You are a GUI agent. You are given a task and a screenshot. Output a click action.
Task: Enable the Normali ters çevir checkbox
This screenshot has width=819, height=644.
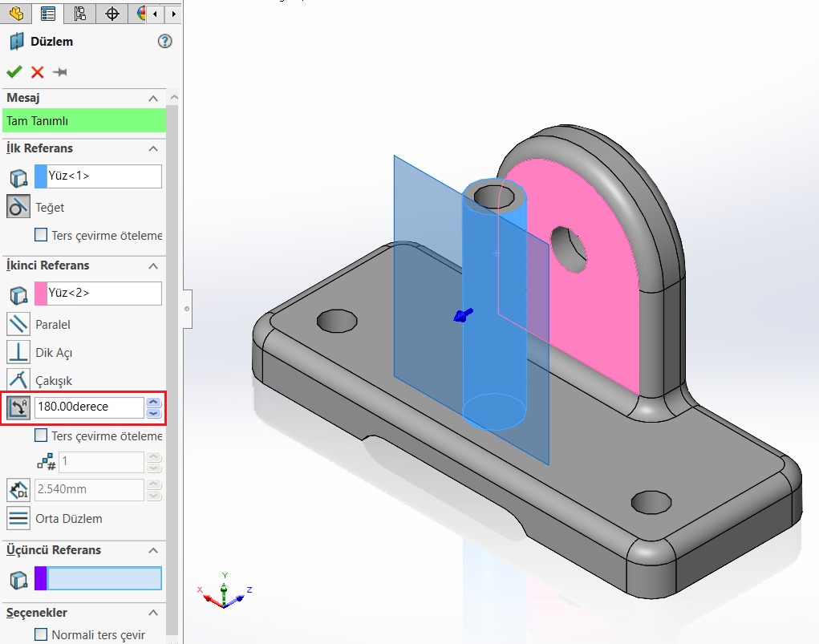coord(41,634)
